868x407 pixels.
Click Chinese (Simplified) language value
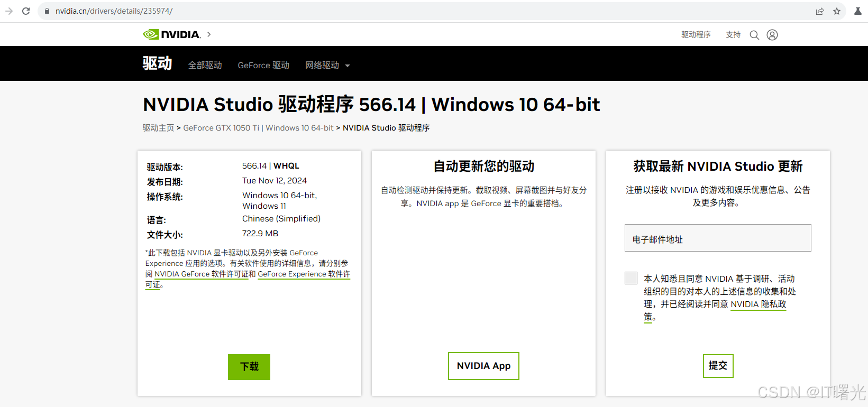(281, 219)
